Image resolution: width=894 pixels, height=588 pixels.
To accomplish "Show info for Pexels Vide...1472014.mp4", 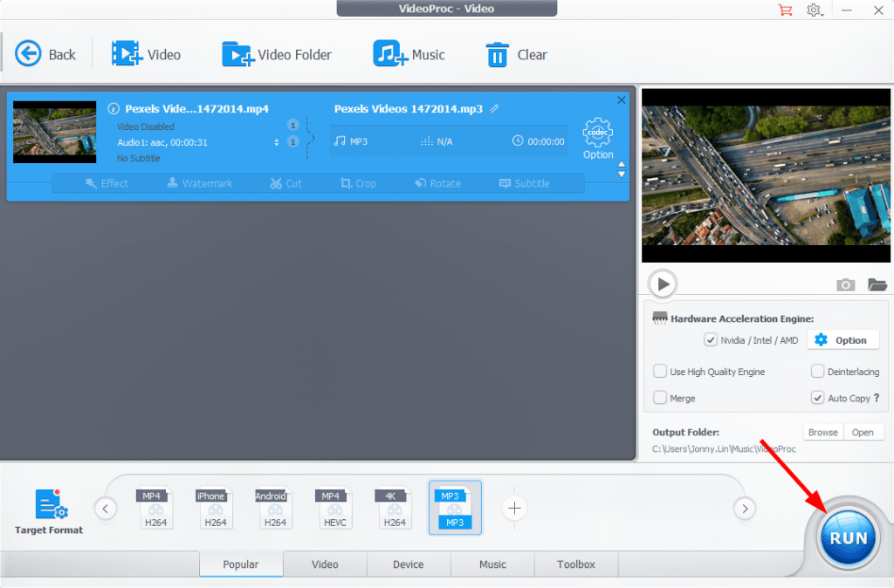I will 113,108.
